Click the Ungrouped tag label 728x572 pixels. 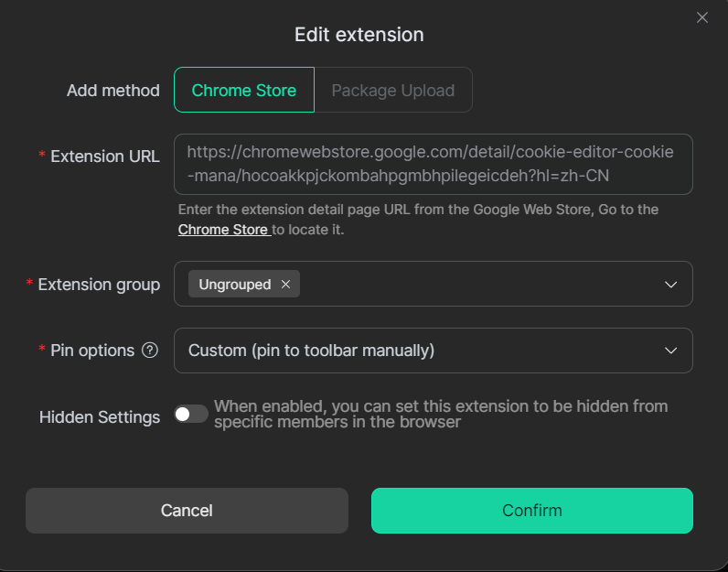click(235, 285)
